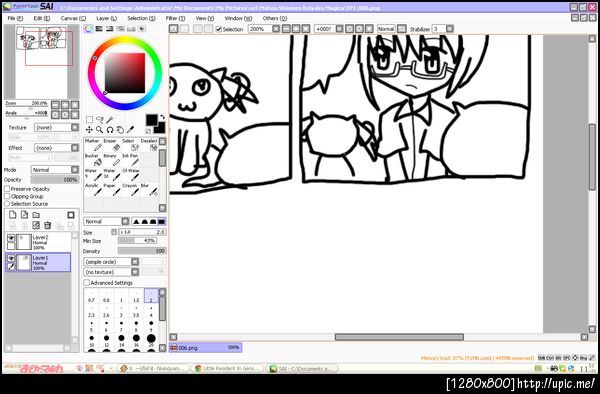Select the Crayon brush tool

pyautogui.click(x=130, y=190)
